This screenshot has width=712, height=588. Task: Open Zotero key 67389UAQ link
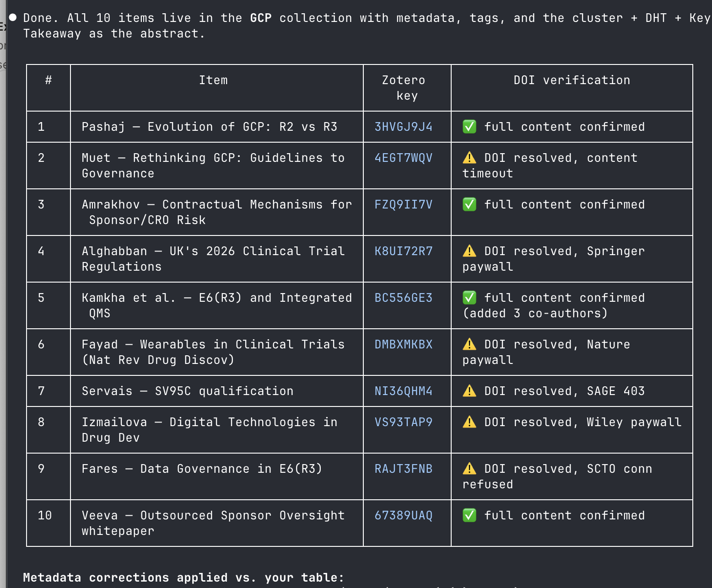pos(403,515)
